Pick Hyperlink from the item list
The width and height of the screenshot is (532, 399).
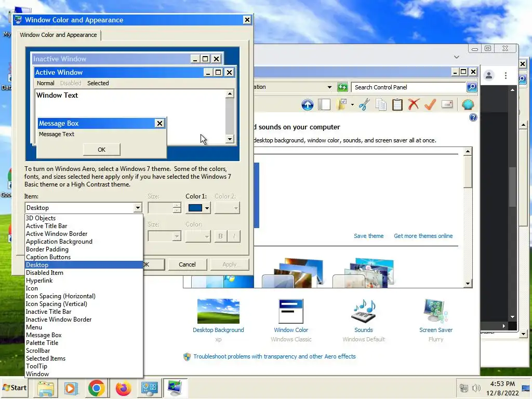[x=84, y=281]
